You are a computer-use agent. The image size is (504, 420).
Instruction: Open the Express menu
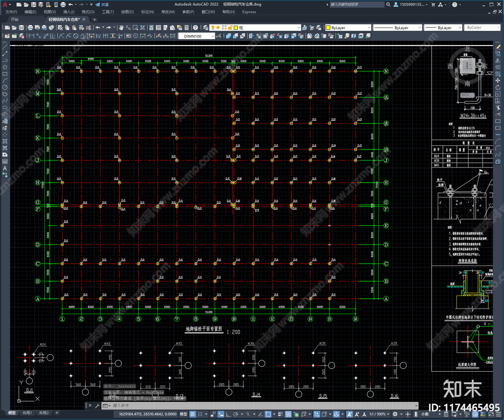249,12
